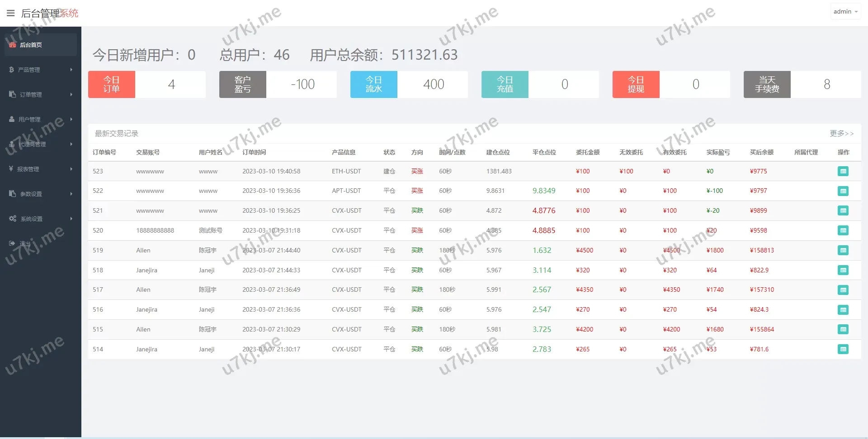
Task: Click the 更多>> link
Action: click(x=841, y=133)
